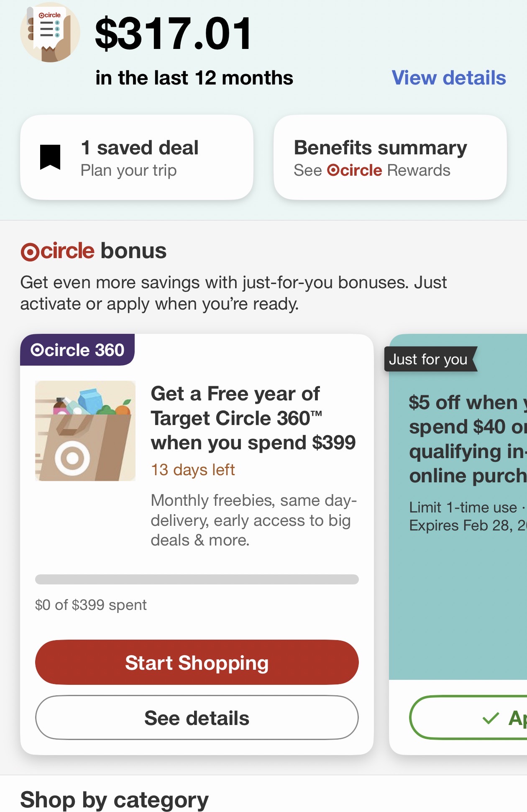The width and height of the screenshot is (527, 812).
Task: Tap the Target Circle bonus logo
Action: click(x=58, y=251)
